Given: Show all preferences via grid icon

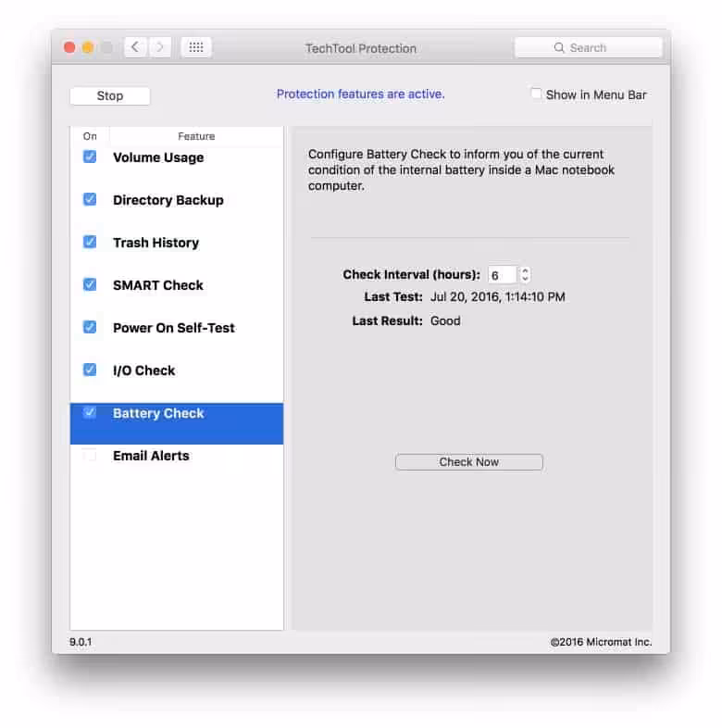Looking at the screenshot, I should point(196,47).
